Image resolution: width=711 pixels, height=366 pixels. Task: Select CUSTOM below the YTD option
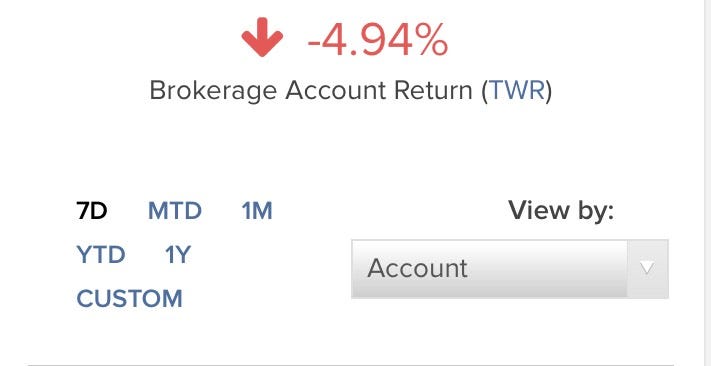tap(129, 299)
